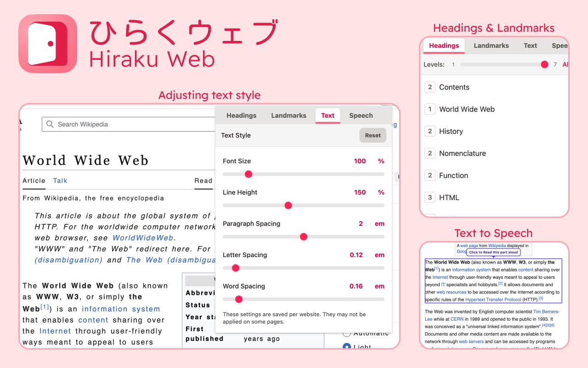The height and width of the screenshot is (368, 588).
Task: Switch to the Headings tab in text style popup
Action: [x=241, y=115]
